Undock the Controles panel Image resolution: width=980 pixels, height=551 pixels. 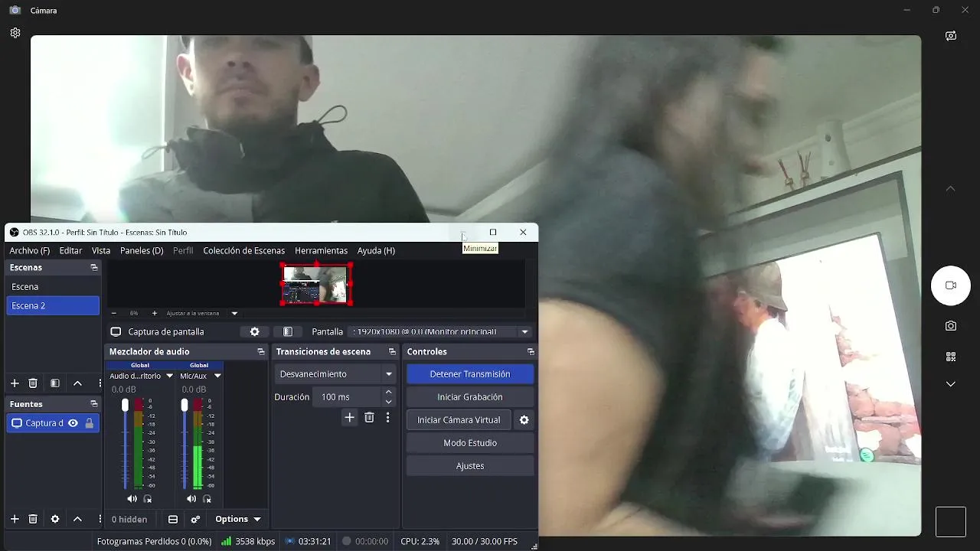pyautogui.click(x=531, y=352)
